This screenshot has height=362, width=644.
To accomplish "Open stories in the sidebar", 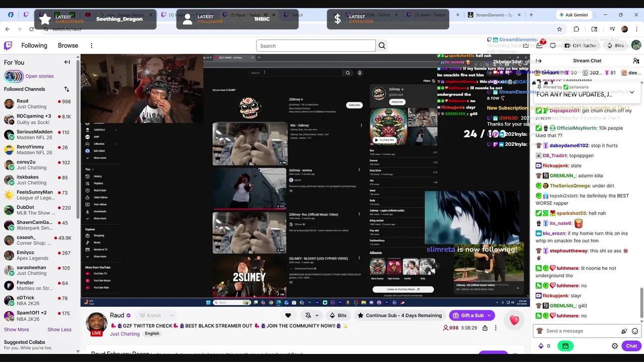I will [x=39, y=76].
